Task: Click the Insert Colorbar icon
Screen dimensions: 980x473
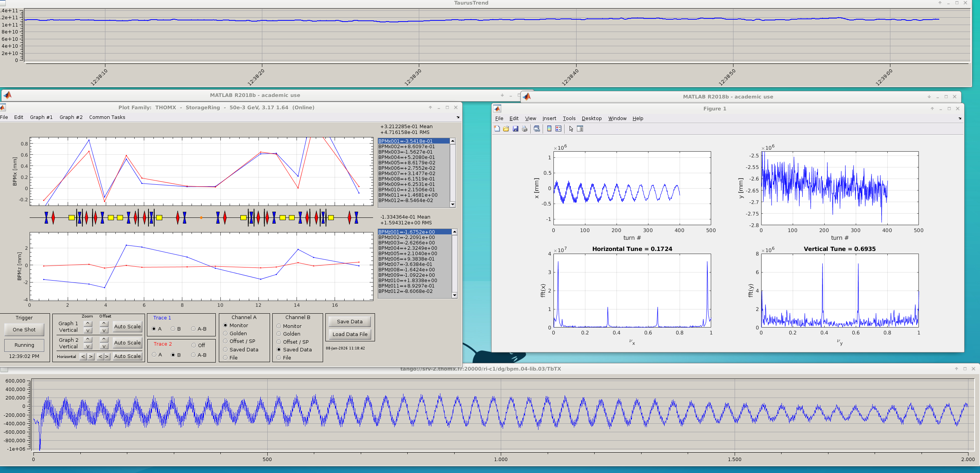Action: coord(549,129)
